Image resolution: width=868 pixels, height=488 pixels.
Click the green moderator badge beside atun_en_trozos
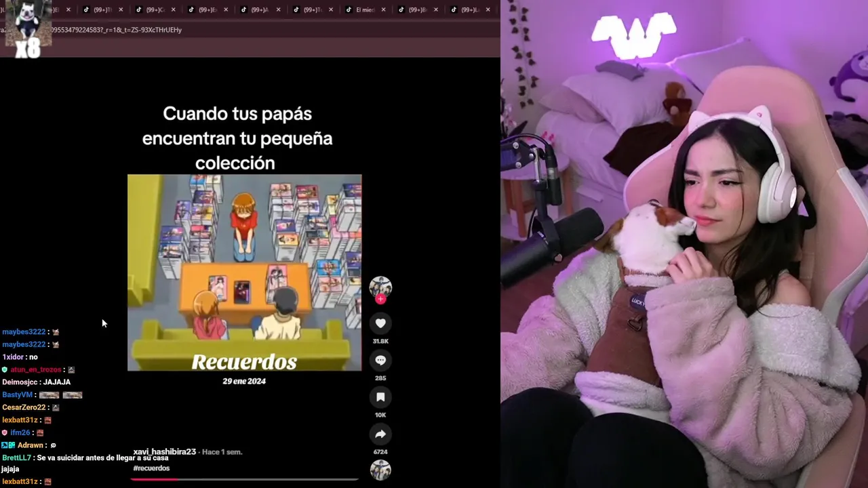click(5, 370)
